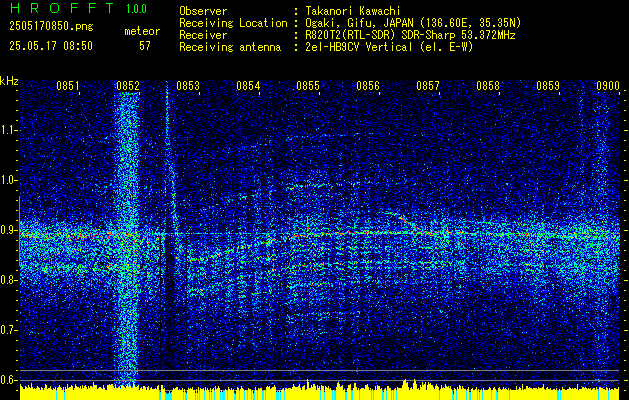This screenshot has width=629, height=400.
Task: Click the yellow signal level bar graph
Action: pyautogui.click(x=320, y=392)
